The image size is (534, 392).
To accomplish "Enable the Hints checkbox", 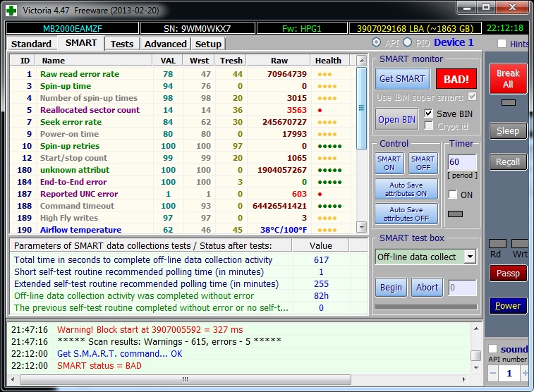I will 502,44.
